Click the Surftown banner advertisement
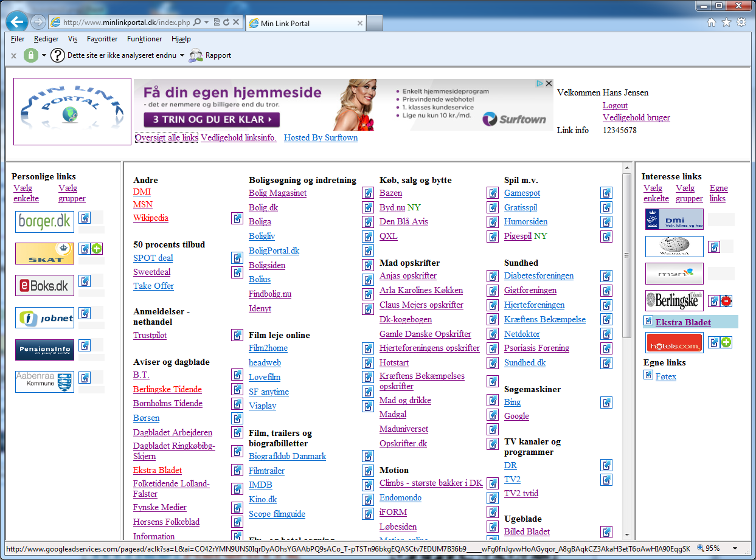Image resolution: width=756 pixels, height=560 pixels. click(343, 105)
